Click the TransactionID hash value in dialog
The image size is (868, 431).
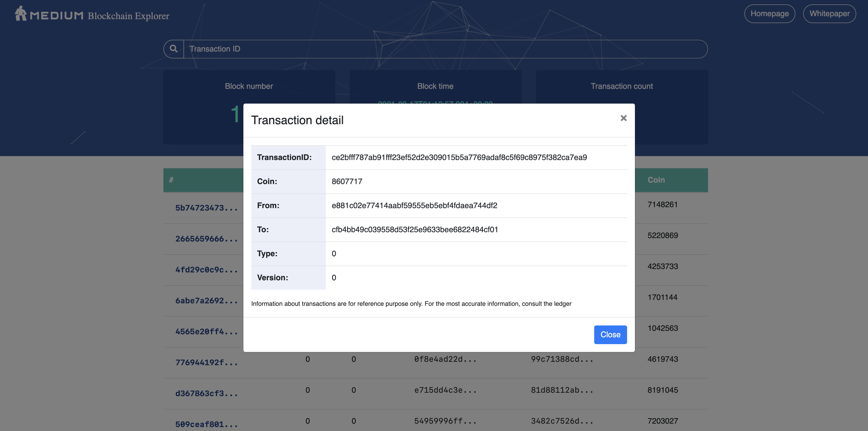click(459, 157)
